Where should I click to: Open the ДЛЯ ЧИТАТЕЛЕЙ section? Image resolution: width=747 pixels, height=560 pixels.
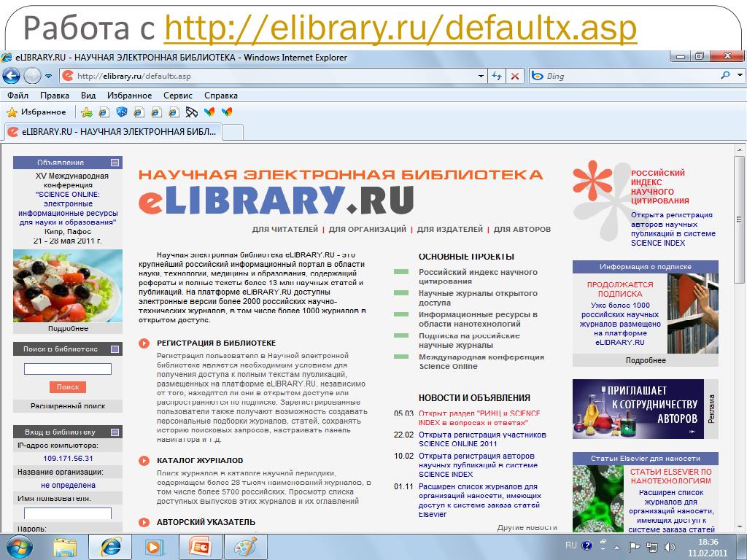(x=285, y=229)
